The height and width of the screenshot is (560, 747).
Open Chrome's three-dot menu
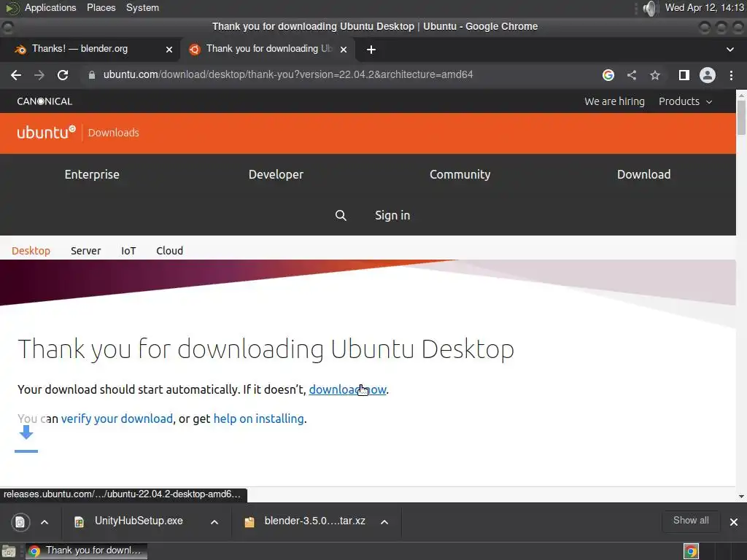click(x=731, y=75)
